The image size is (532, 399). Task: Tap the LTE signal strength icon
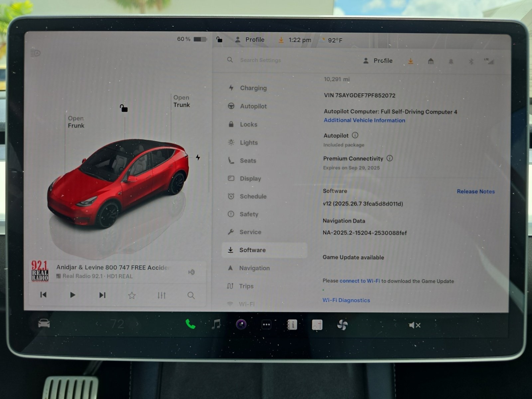489,61
